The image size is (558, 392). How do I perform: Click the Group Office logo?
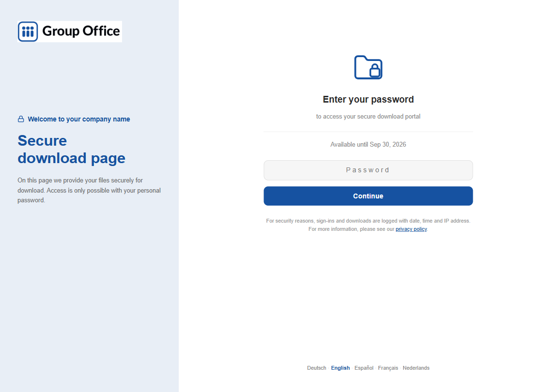click(70, 31)
